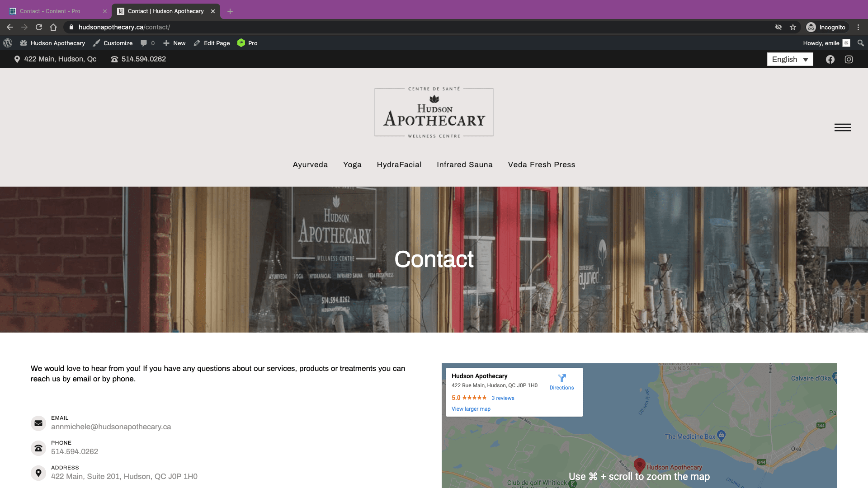Screen dimensions: 868x488
Task: Open the WordPress logo menu
Action: pos(8,43)
